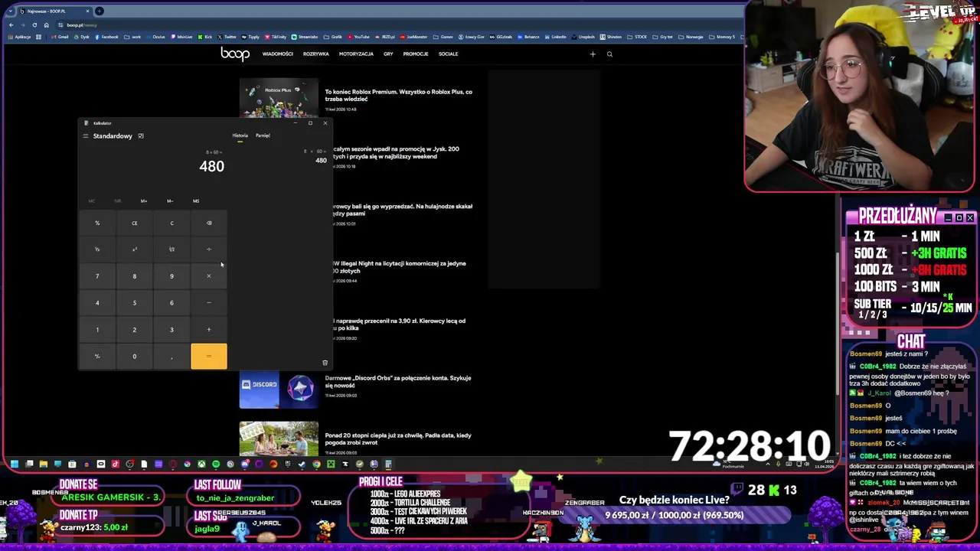
Task: Click the backspace key on calculator
Action: click(209, 223)
